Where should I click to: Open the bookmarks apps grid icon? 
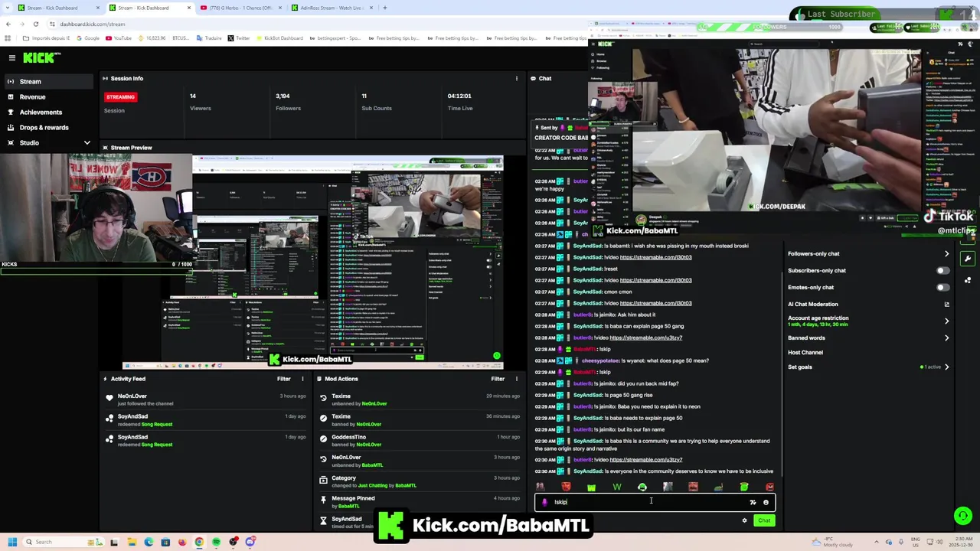point(8,38)
